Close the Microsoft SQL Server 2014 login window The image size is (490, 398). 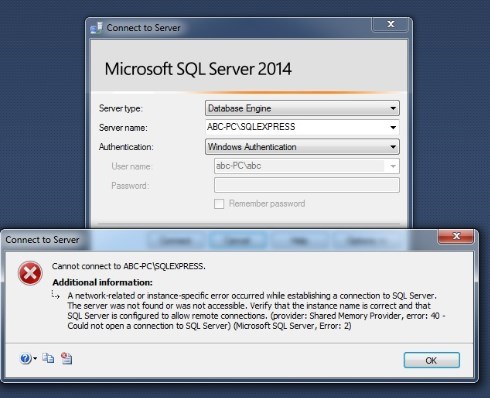click(391, 24)
